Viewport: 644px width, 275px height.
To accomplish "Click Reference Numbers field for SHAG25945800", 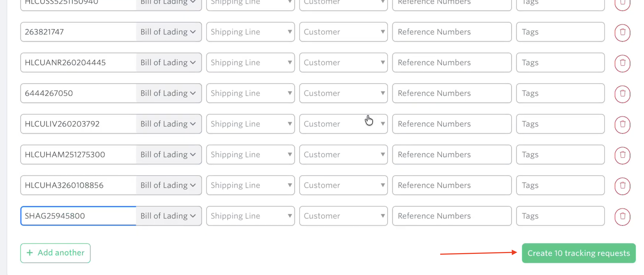I will click(452, 216).
